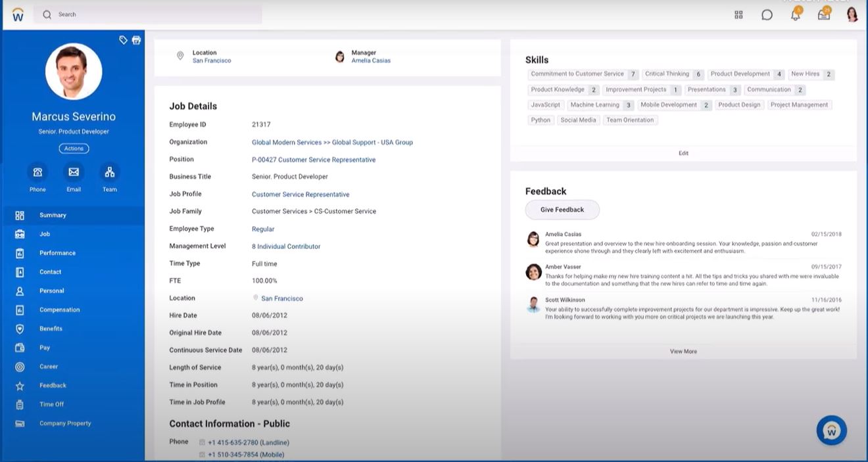
Task: Click Scott Wilkinson feedback avatar
Action: click(533, 304)
